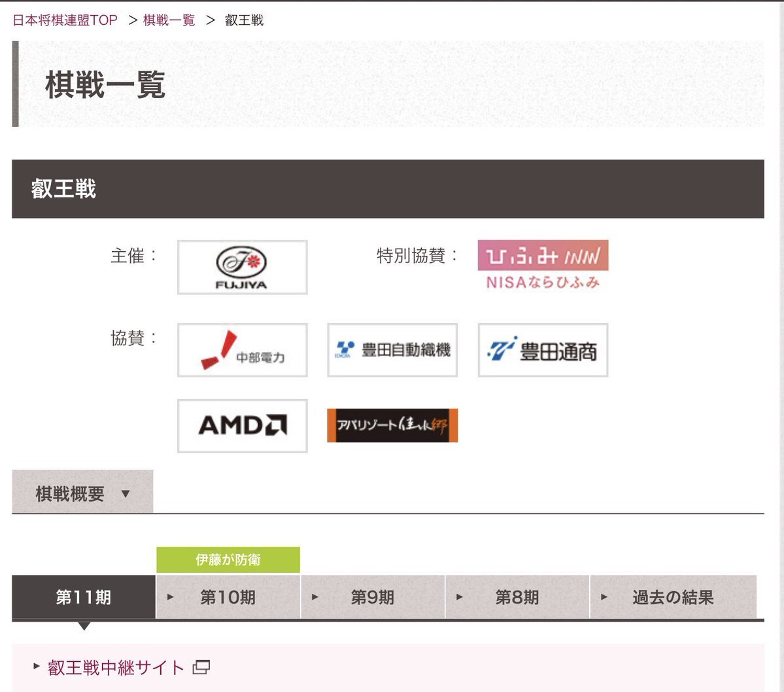Click the 特別協賛： label
The width and height of the screenshot is (784, 692).
point(417,256)
